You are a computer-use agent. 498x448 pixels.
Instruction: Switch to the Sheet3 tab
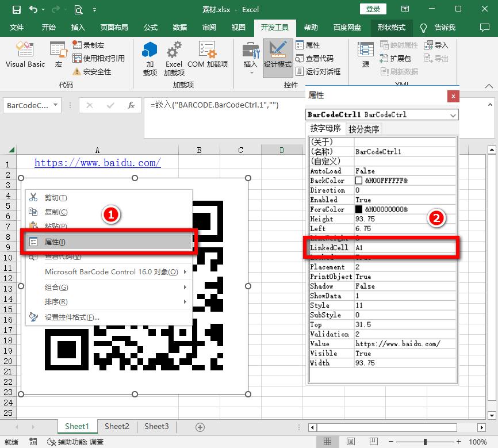tap(156, 426)
